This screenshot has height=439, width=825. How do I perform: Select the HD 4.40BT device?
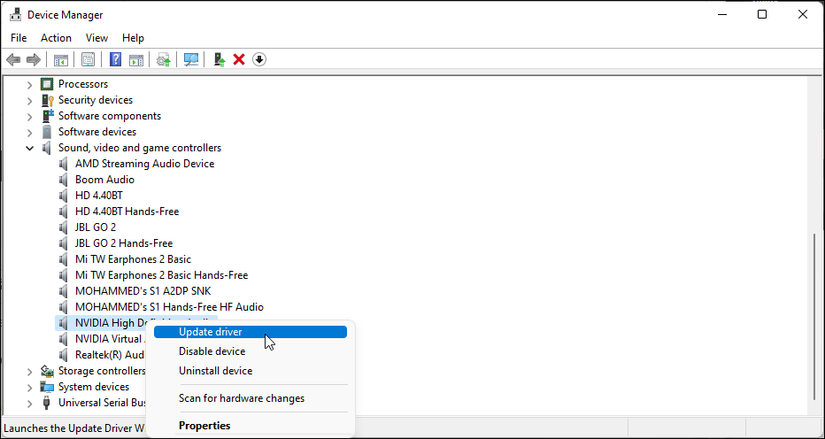[99, 195]
